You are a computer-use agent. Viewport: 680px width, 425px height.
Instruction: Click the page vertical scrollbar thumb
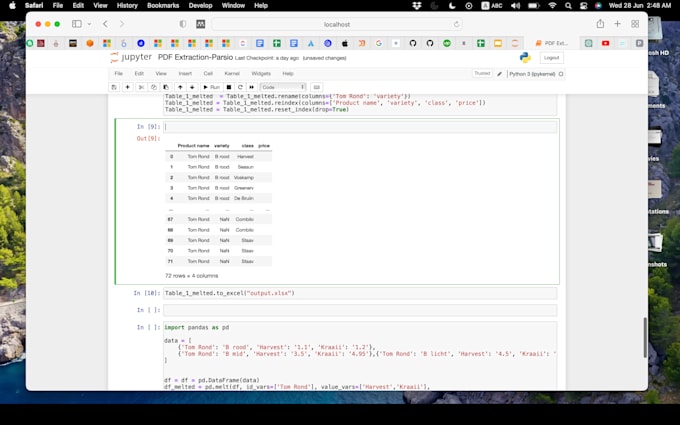click(x=645, y=337)
